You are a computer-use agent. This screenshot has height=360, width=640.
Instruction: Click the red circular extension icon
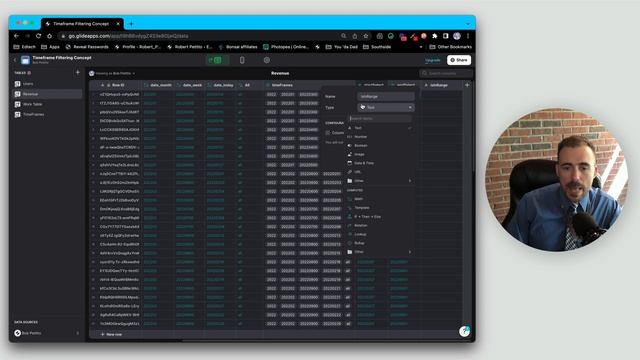[x=424, y=36]
